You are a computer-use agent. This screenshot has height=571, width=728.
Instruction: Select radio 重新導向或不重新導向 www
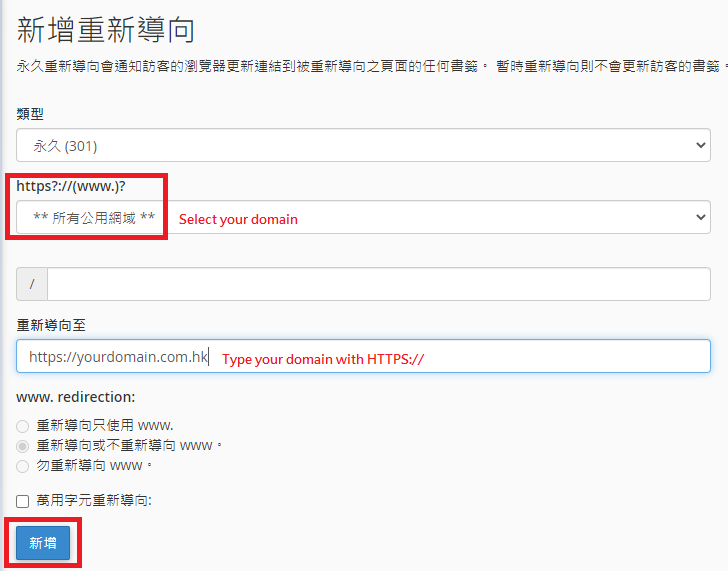coord(22,446)
